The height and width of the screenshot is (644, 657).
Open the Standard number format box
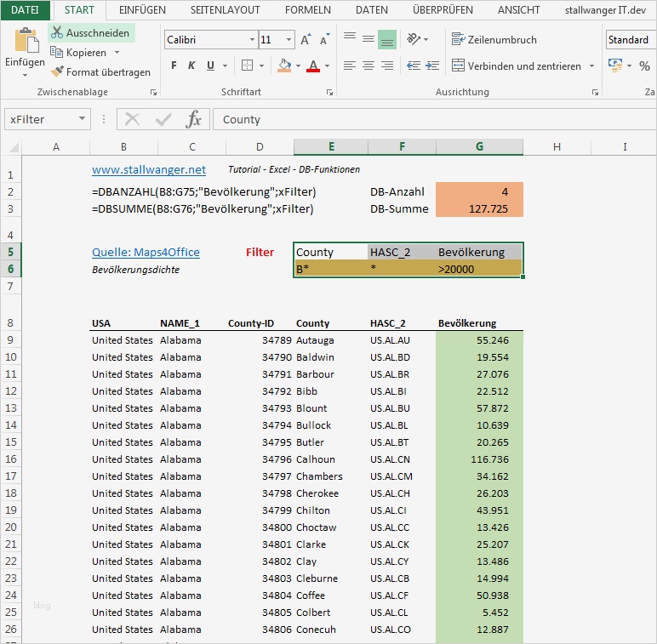(x=631, y=40)
